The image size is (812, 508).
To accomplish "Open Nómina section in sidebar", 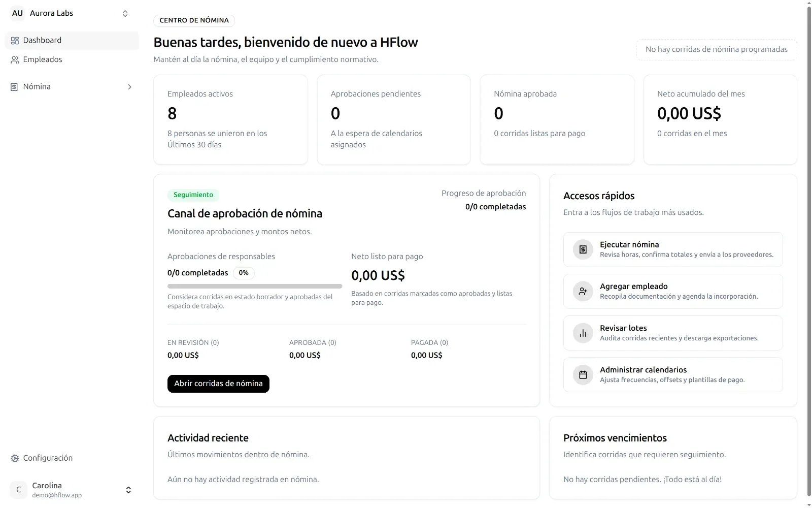I will click(72, 87).
